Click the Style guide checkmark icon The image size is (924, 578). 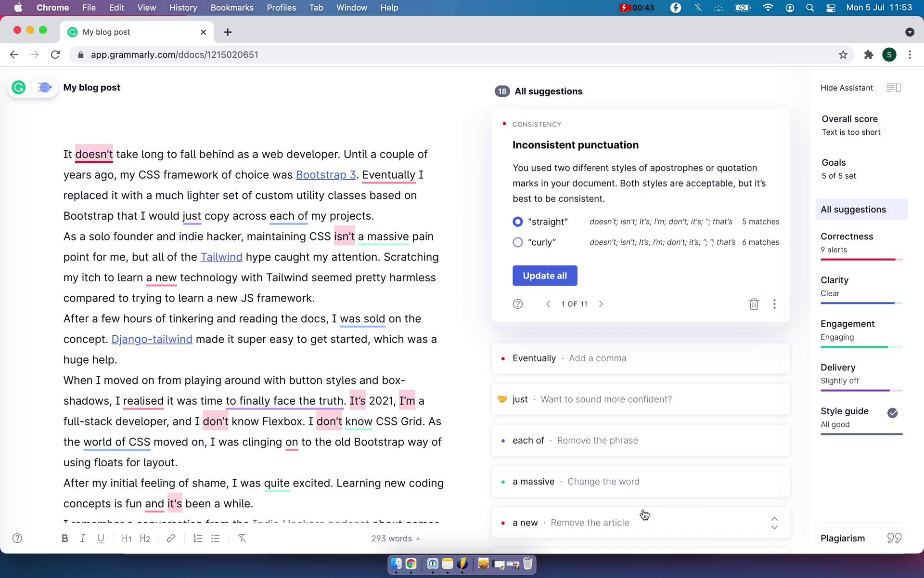point(893,413)
